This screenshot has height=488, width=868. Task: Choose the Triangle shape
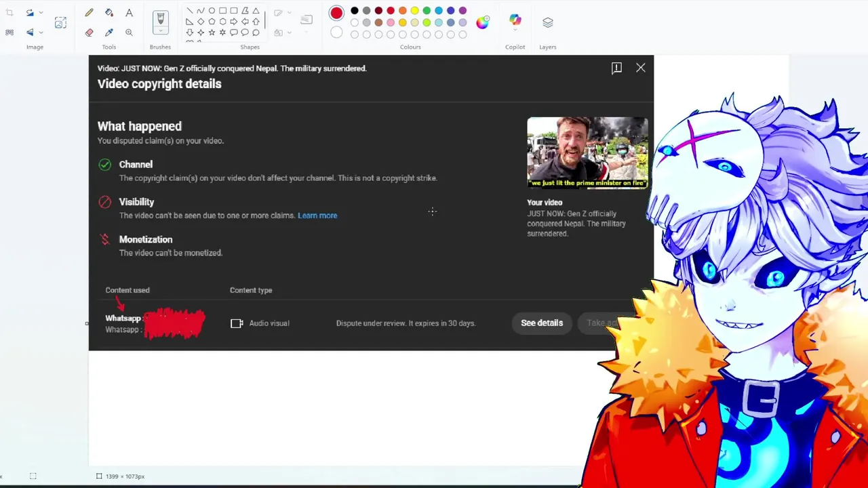coord(256,11)
